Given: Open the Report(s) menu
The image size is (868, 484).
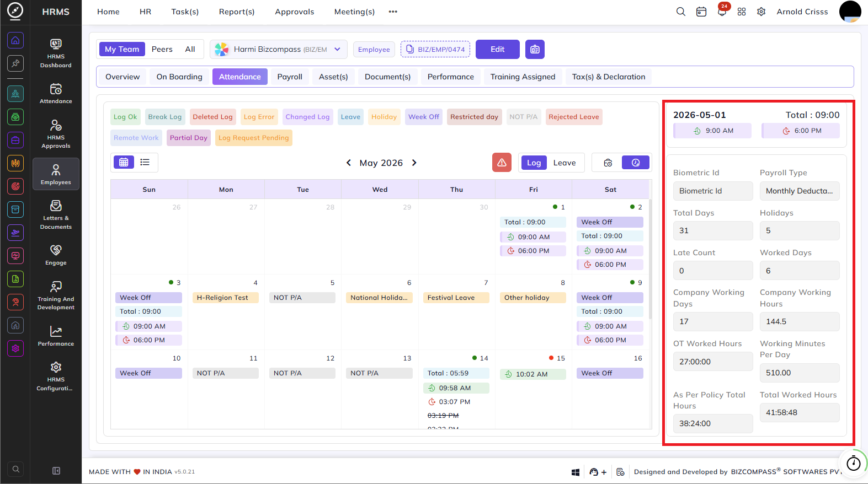Looking at the screenshot, I should (237, 12).
